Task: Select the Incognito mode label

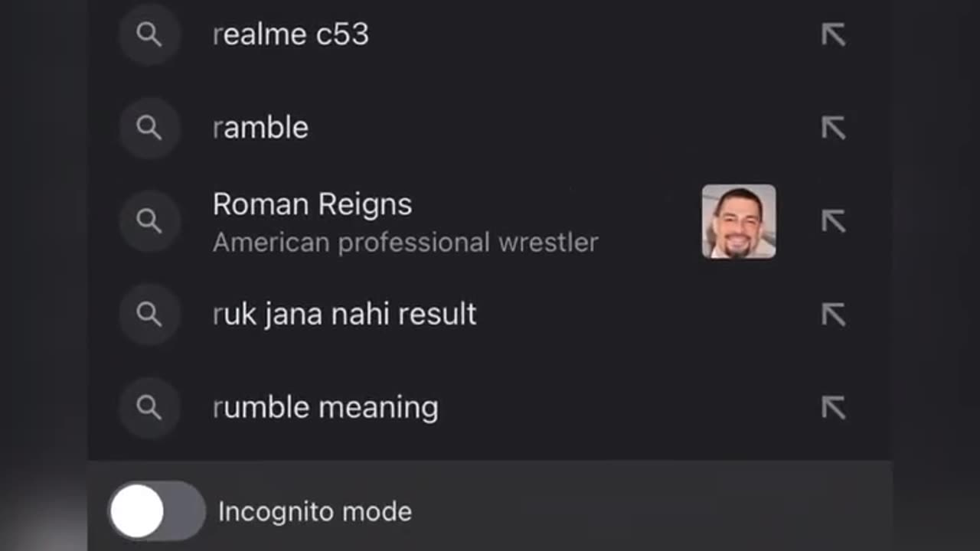Action: click(315, 512)
